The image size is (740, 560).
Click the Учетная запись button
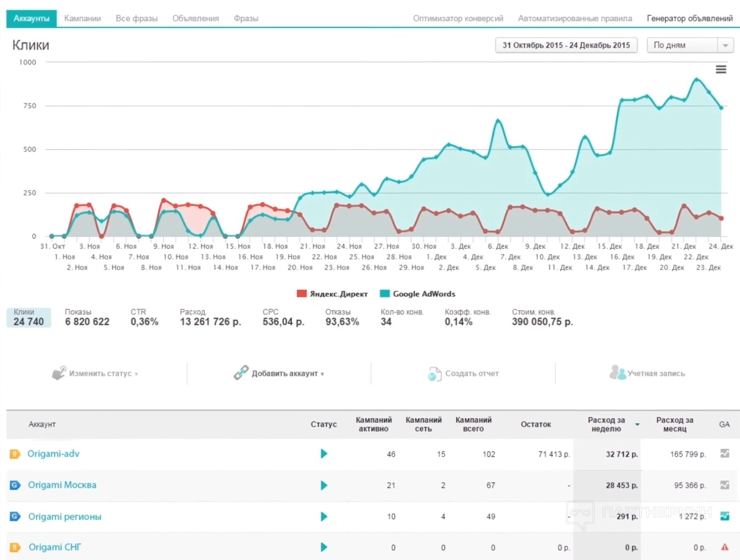[x=647, y=373]
